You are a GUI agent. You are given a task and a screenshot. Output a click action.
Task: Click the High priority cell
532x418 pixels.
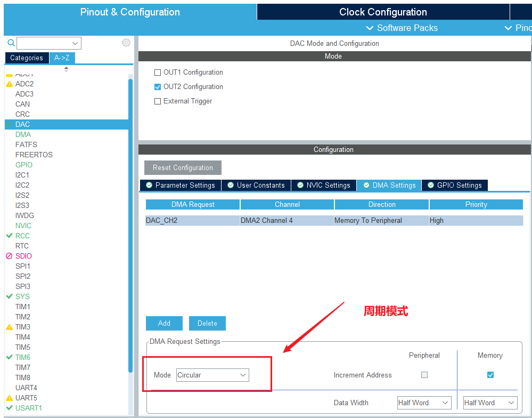[x=476, y=220]
